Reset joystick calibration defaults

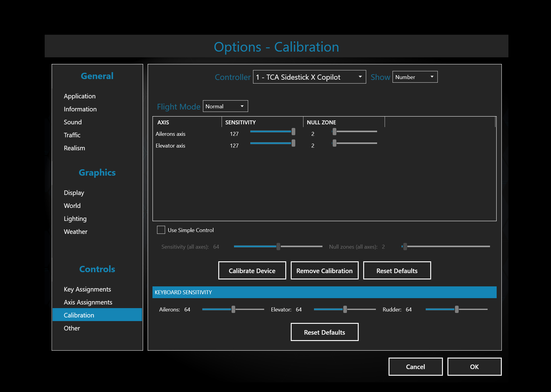click(397, 270)
